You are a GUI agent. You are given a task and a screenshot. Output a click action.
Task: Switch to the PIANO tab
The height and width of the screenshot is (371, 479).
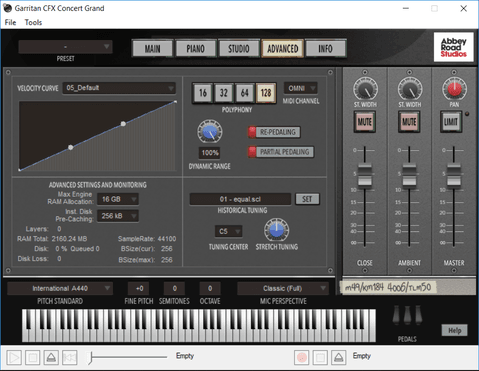tap(196, 49)
